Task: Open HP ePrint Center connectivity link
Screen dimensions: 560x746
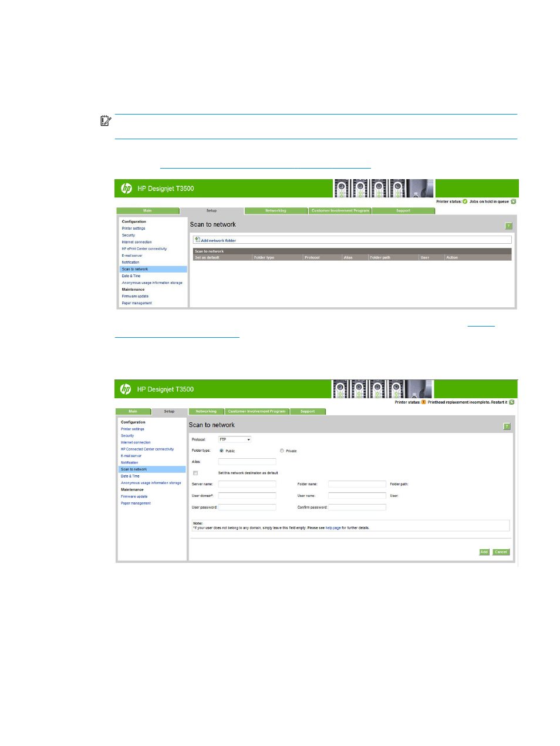Action: pyautogui.click(x=144, y=248)
